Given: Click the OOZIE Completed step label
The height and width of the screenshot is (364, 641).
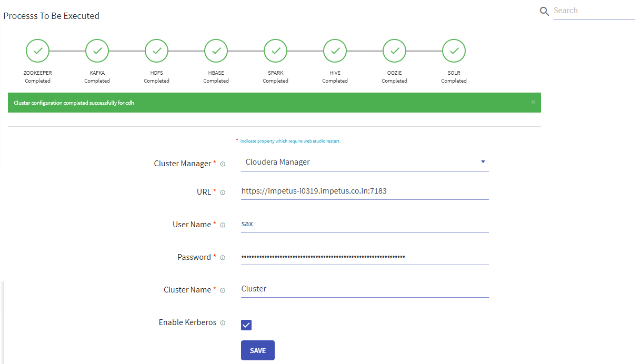Looking at the screenshot, I should (x=394, y=77).
